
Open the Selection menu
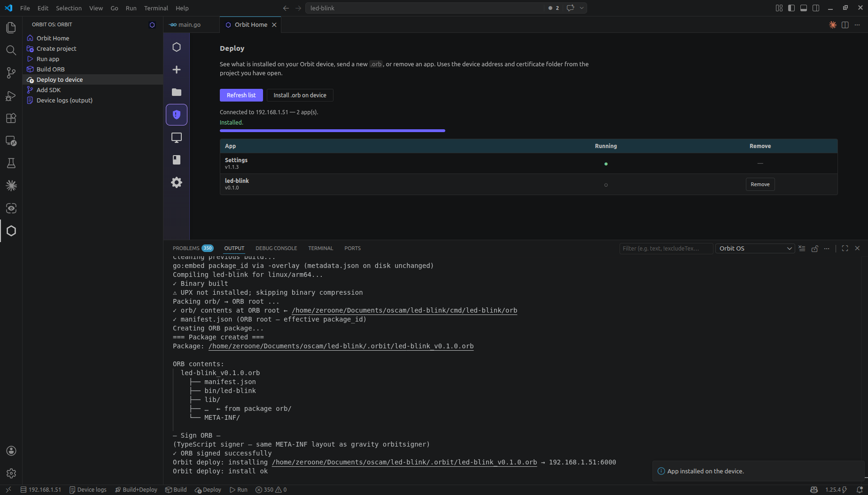(x=69, y=8)
